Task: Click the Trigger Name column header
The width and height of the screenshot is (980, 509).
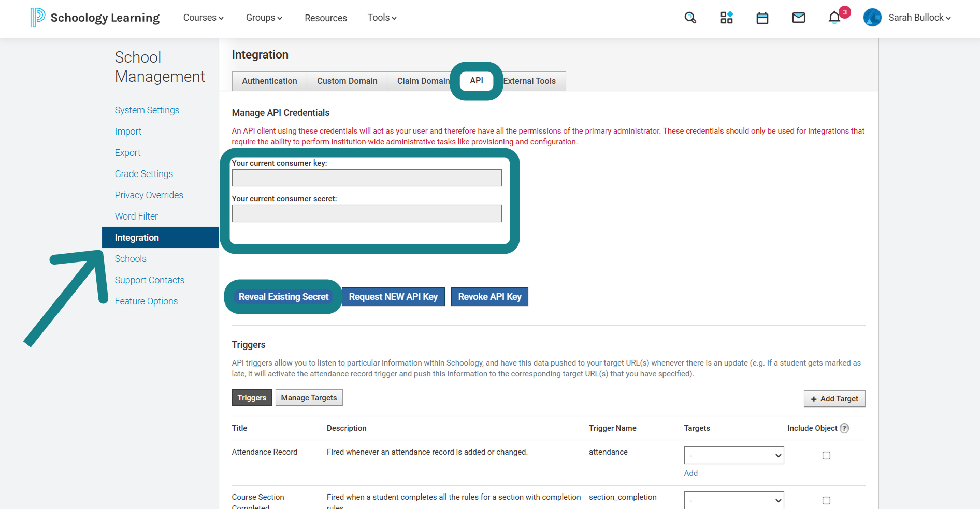Action: coord(613,428)
